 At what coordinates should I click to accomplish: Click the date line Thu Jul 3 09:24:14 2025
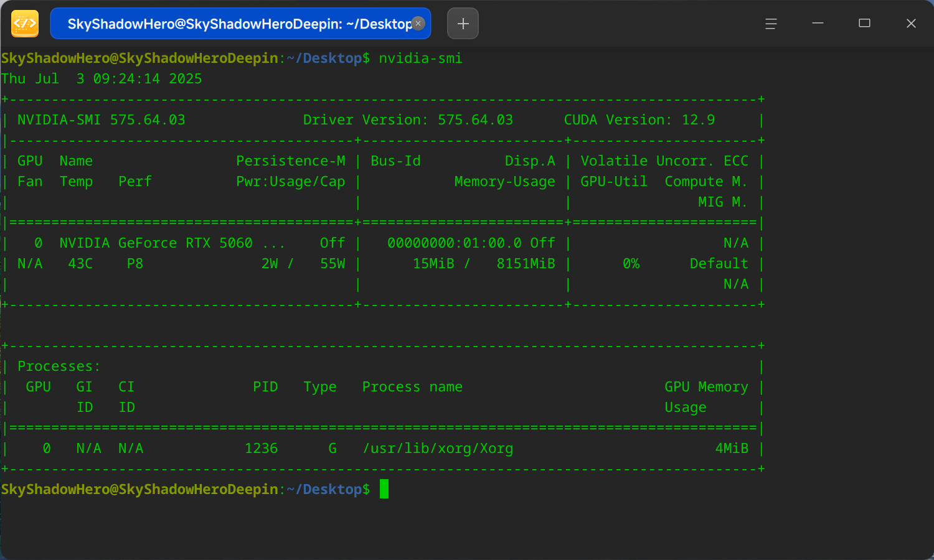(x=101, y=79)
